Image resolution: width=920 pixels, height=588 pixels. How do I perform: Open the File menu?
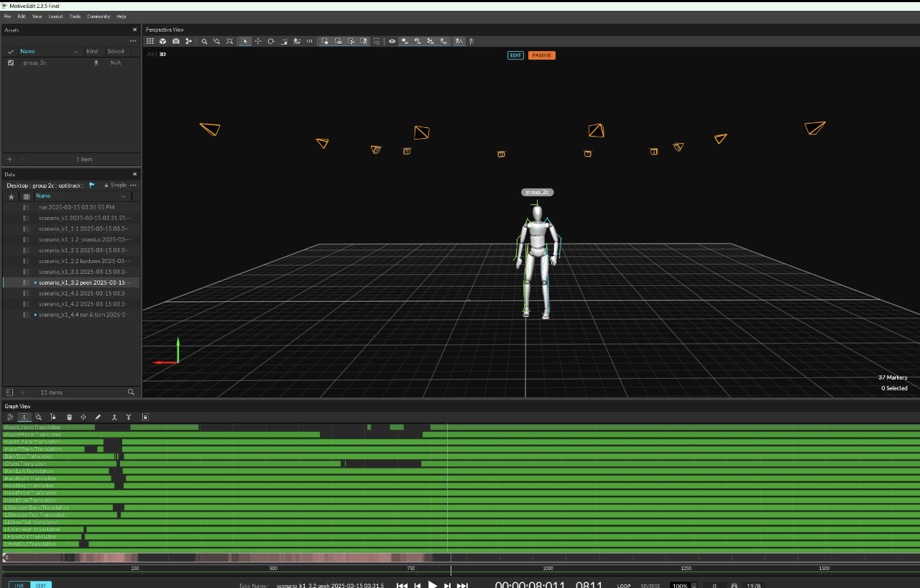coord(8,17)
